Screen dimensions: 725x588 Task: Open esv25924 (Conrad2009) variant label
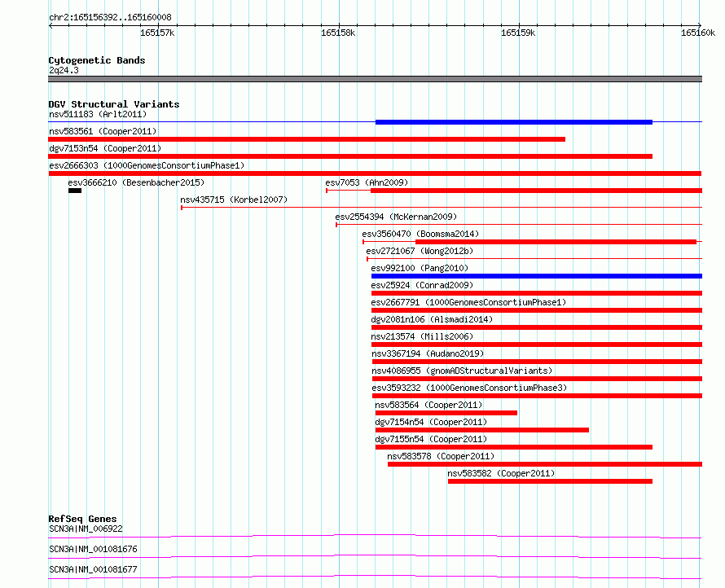point(422,285)
